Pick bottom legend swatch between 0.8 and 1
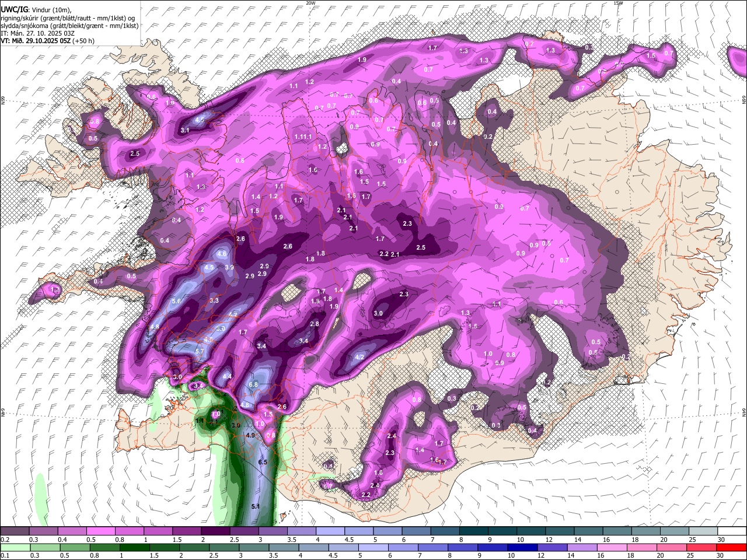 pos(106,547)
